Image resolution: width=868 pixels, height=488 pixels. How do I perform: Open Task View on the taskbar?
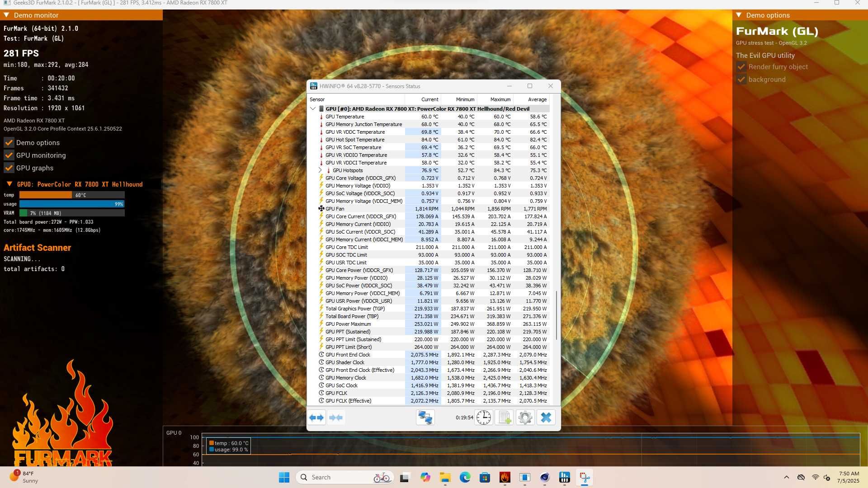click(x=405, y=477)
